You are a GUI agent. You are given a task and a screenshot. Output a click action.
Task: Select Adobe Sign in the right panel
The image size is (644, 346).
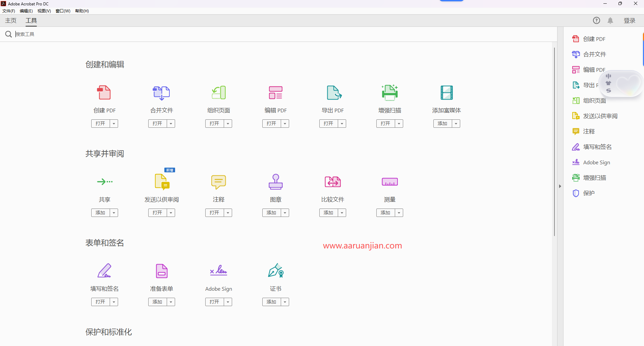click(x=596, y=162)
